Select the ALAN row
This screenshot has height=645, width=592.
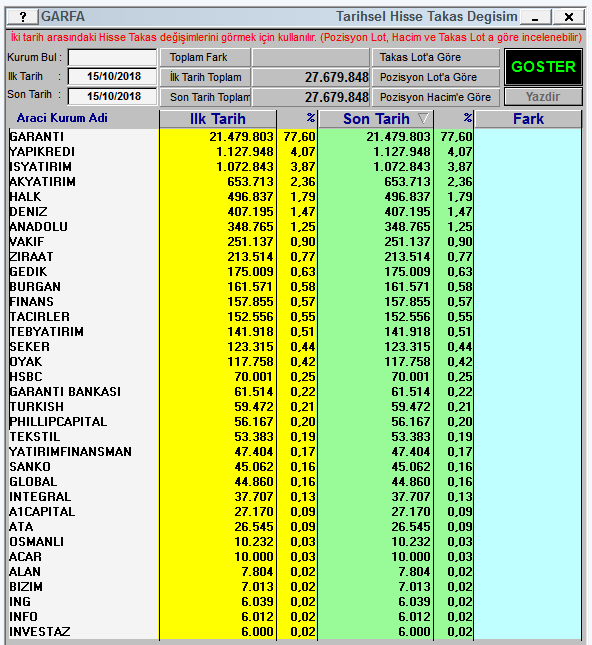295,572
